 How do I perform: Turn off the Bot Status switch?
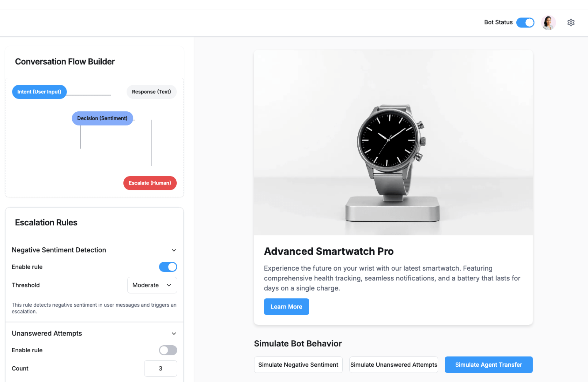[525, 23]
